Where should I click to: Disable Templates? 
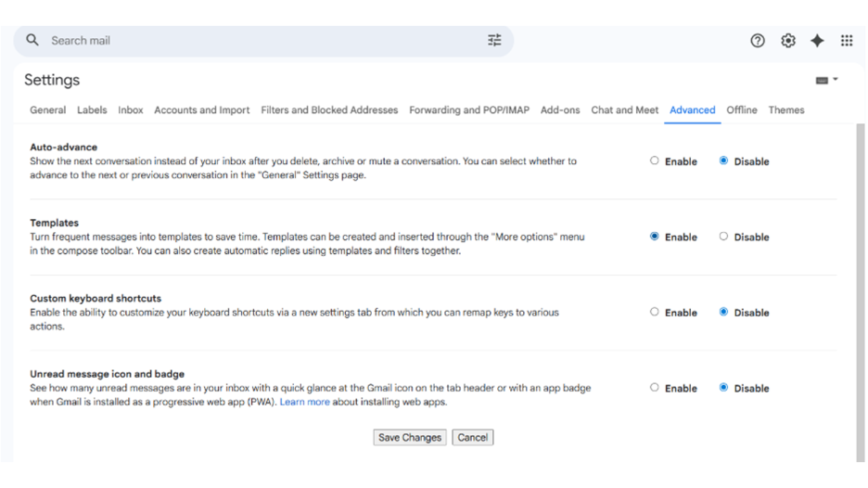tap(723, 236)
